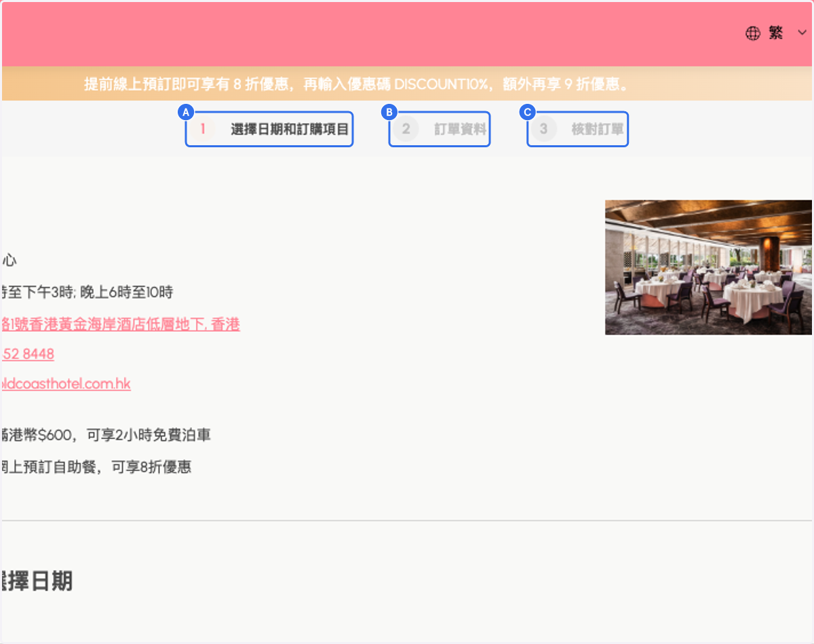View the restaurant interior photo
Image resolution: width=814 pixels, height=644 pixels.
coord(708,267)
